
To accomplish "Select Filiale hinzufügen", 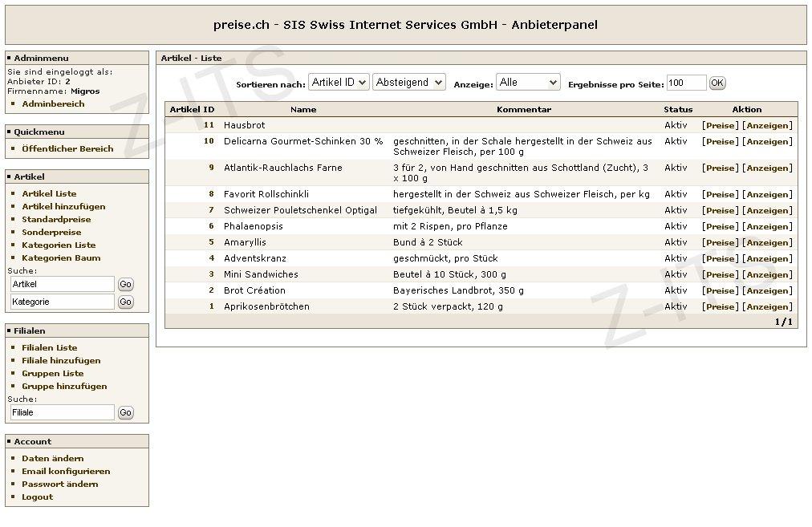I will [x=61, y=361].
